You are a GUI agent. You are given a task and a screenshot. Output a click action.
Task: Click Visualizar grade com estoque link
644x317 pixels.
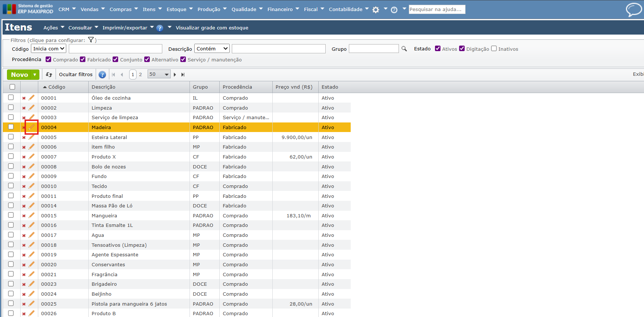tap(212, 28)
